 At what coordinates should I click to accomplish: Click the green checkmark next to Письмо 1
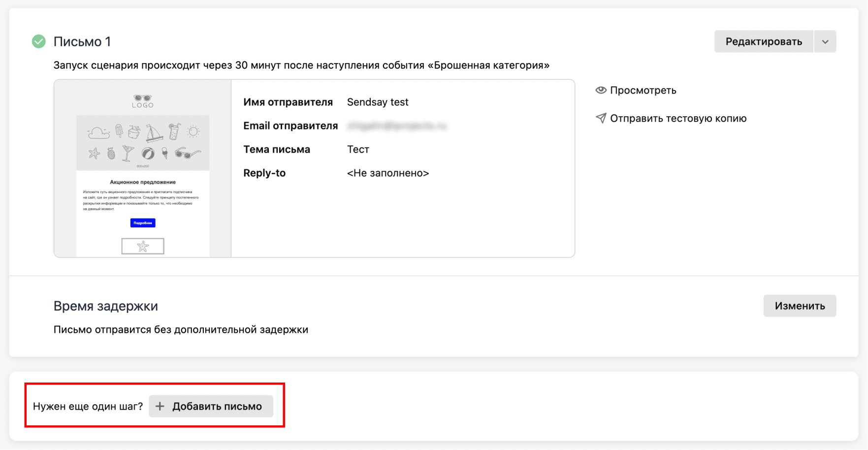pos(38,41)
